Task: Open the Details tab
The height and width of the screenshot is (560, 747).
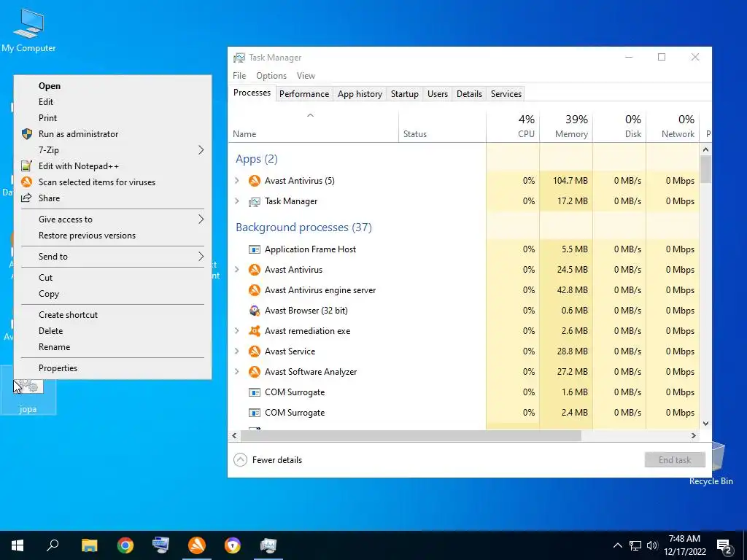Action: click(x=469, y=94)
